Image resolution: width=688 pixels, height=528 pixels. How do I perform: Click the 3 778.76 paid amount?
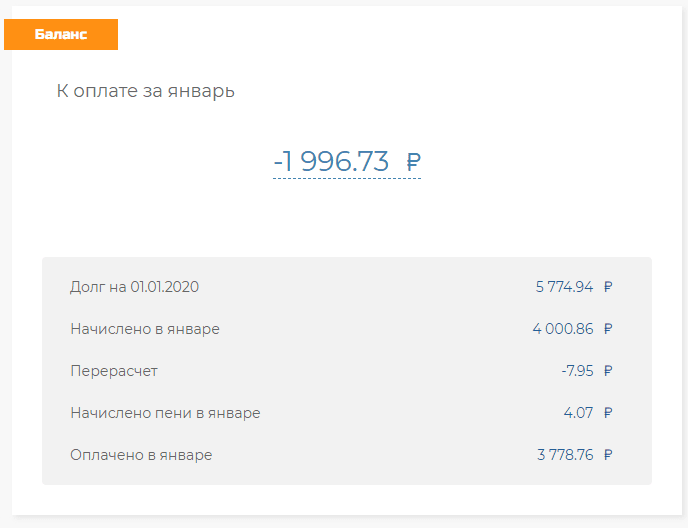(565, 455)
